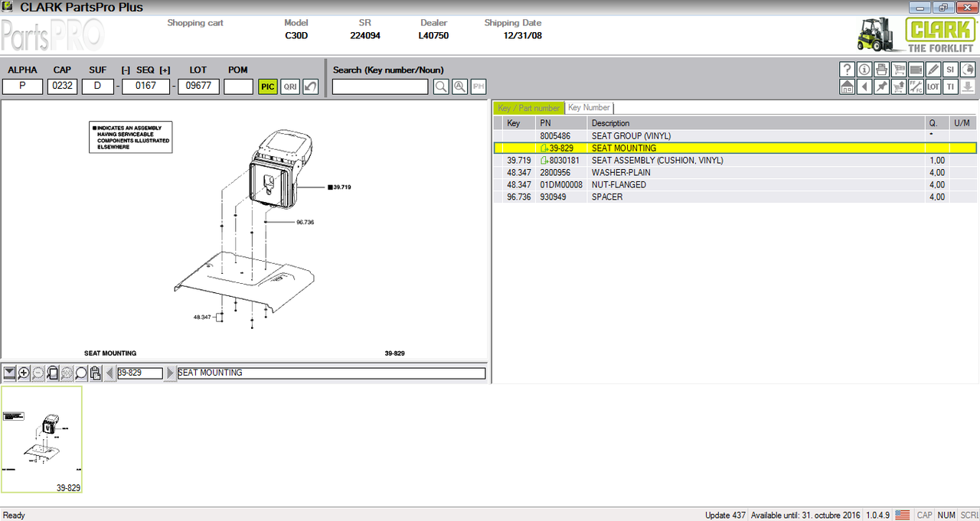Select the SEAT GROUP (VINYL) row
Image resolution: width=980 pixels, height=521 pixels.
click(735, 135)
